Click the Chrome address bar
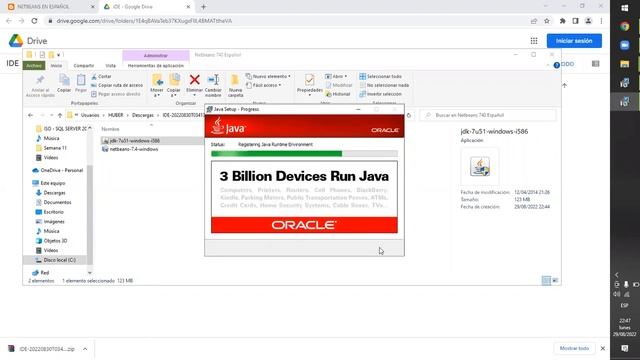This screenshot has height=360, width=640. [286, 21]
